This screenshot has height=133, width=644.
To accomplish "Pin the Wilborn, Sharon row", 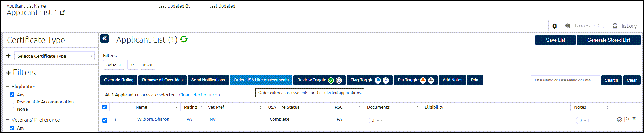I will point(634,120).
